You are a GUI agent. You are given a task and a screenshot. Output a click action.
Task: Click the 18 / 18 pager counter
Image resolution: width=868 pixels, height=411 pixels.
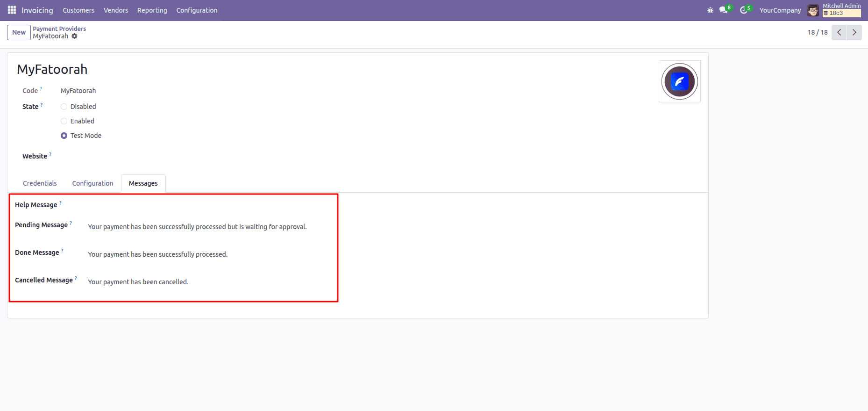818,32
